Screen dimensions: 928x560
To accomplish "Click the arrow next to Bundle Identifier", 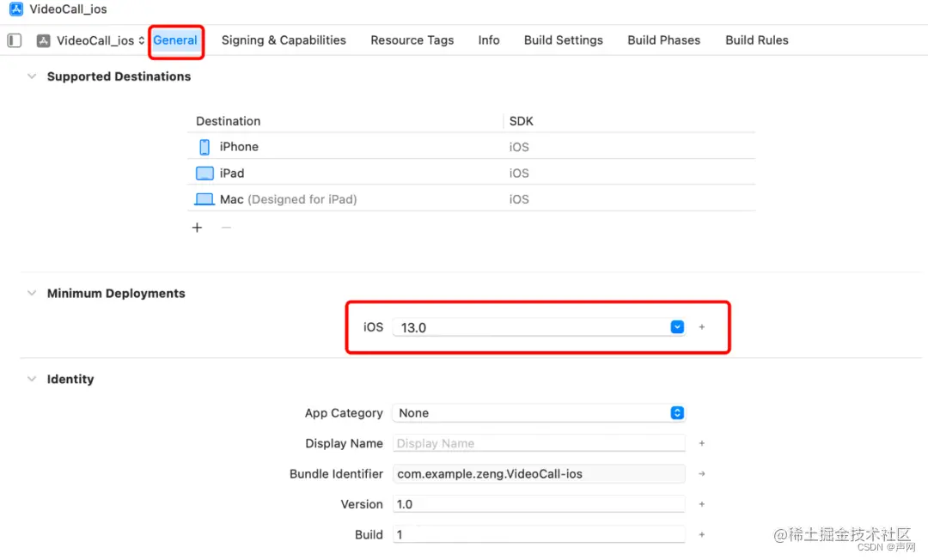I will tap(702, 473).
